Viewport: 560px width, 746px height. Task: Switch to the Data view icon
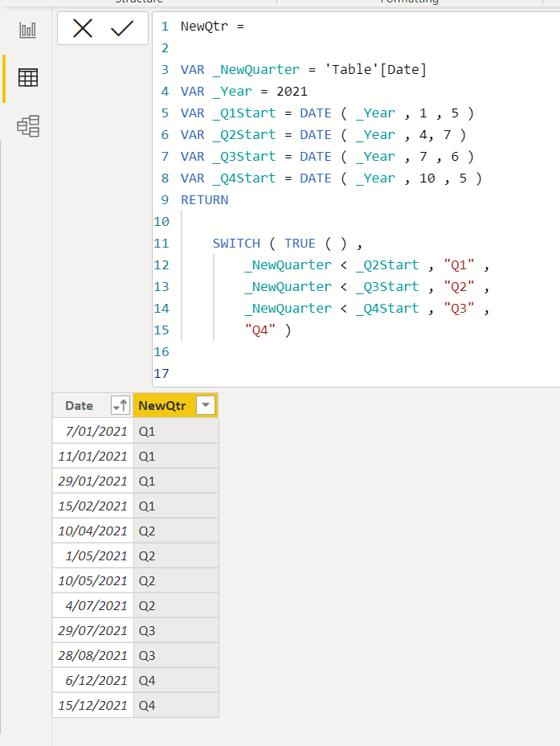(x=27, y=77)
